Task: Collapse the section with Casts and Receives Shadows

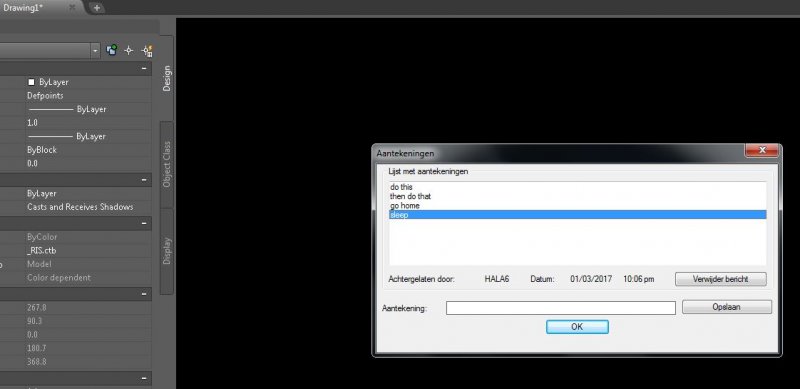Action: (144, 180)
